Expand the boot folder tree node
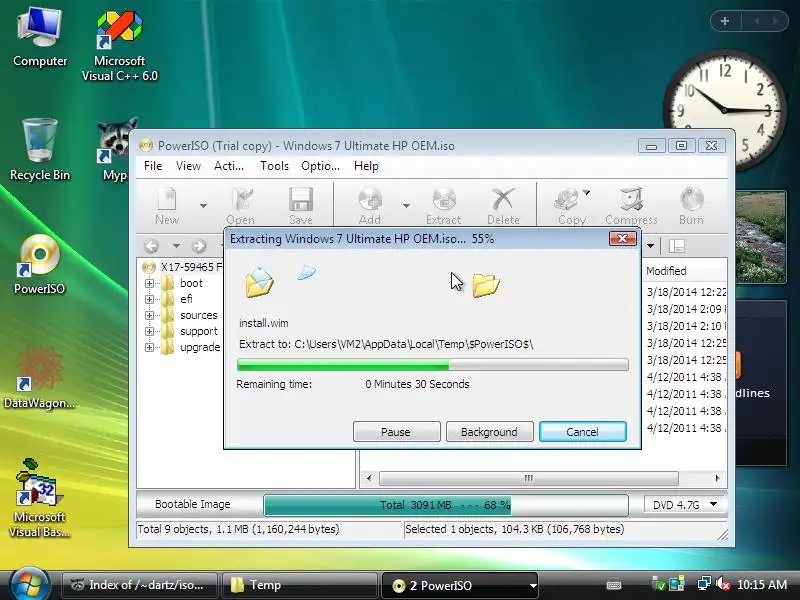800x600 pixels. point(149,283)
